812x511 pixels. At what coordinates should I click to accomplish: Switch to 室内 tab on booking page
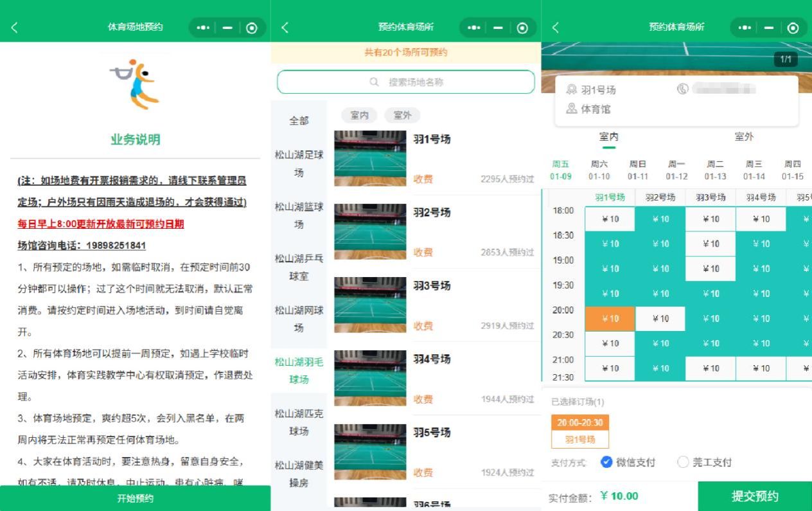click(608, 137)
